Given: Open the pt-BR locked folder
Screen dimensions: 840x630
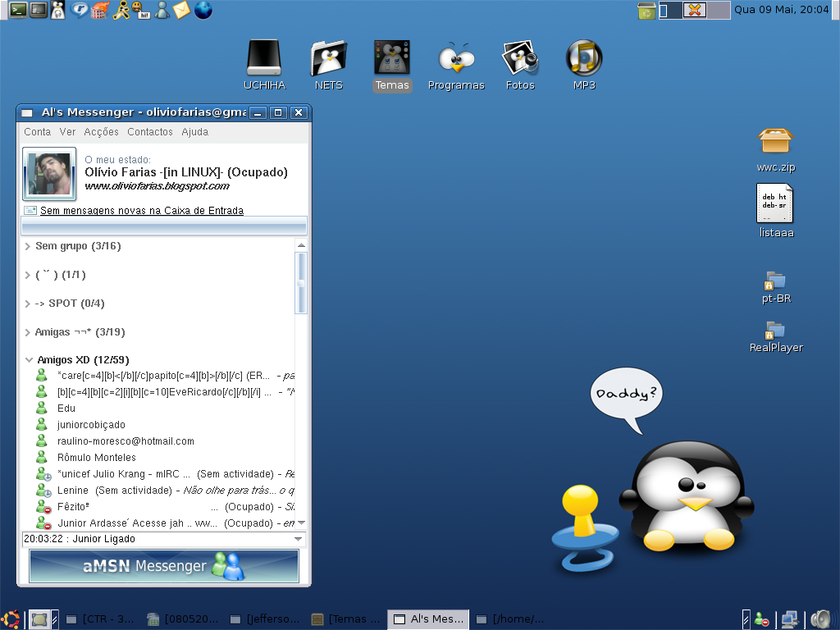Looking at the screenshot, I should pyautogui.click(x=776, y=288).
